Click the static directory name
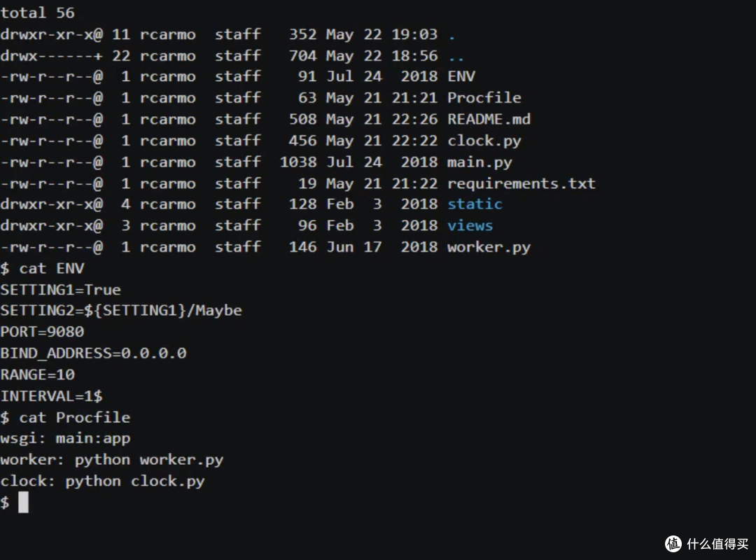Image resolution: width=756 pixels, height=560 pixels. [x=475, y=204]
